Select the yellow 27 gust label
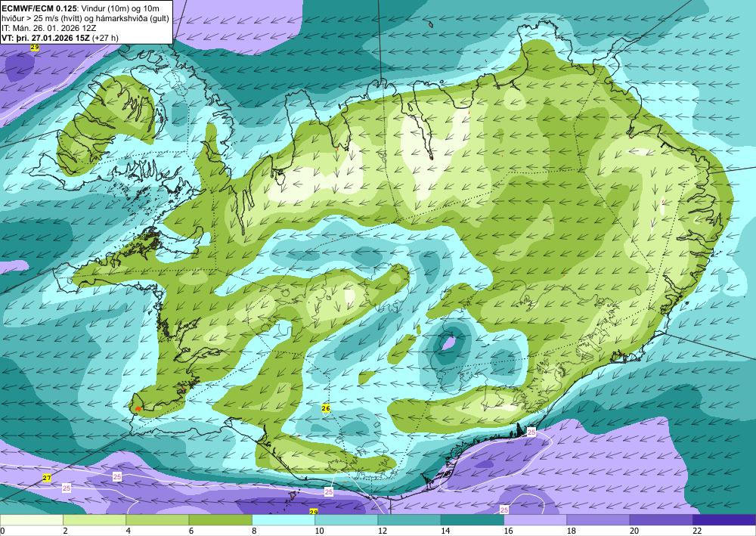The width and height of the screenshot is (756, 536). (x=46, y=478)
